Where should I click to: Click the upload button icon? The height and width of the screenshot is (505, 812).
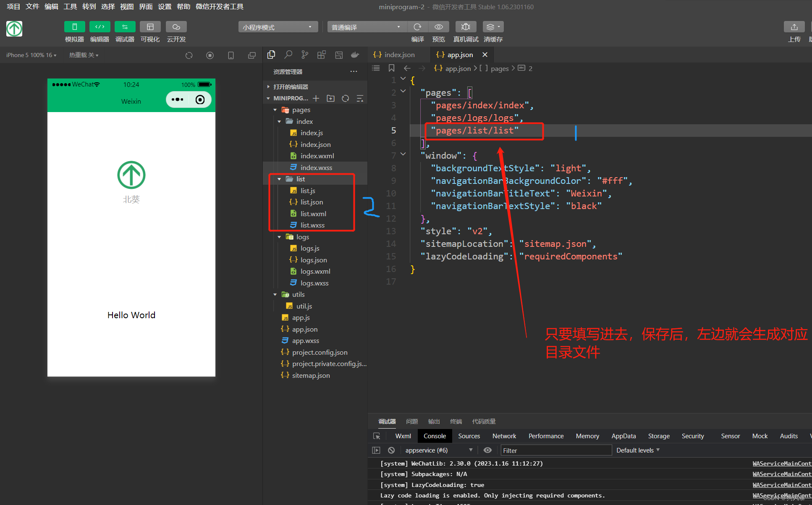794,27
